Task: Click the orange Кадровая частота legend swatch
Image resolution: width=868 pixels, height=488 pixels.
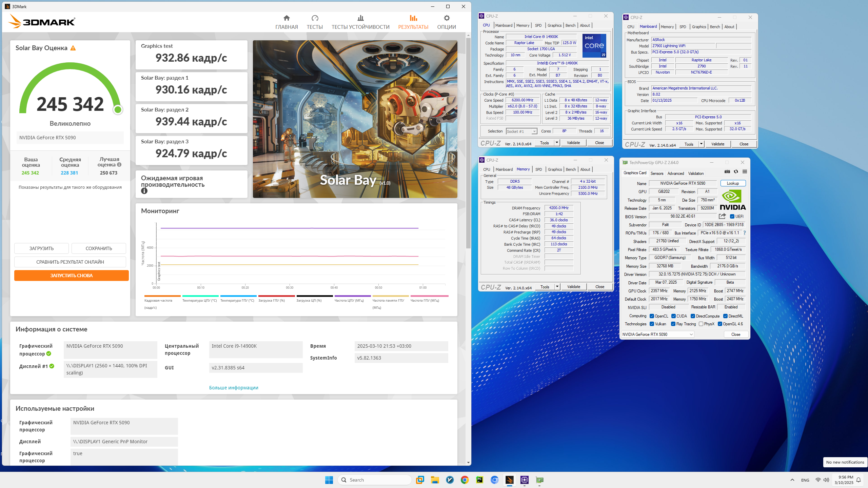Action: point(162,296)
